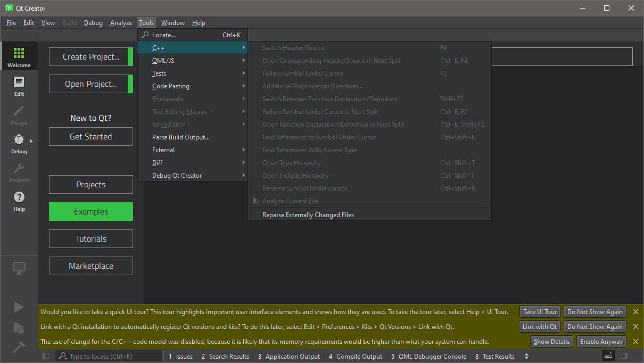Run the project with the green play icon
The image size is (644, 363).
click(19, 307)
